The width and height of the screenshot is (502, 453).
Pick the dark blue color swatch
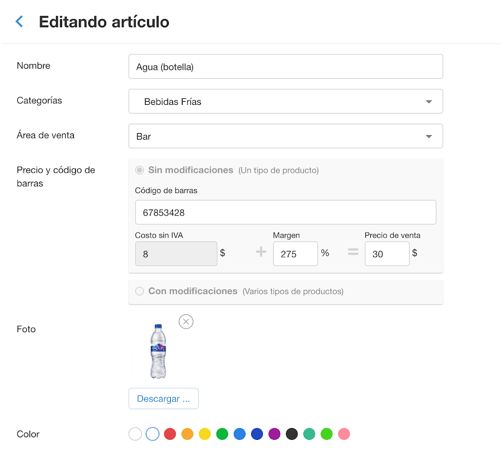click(257, 434)
